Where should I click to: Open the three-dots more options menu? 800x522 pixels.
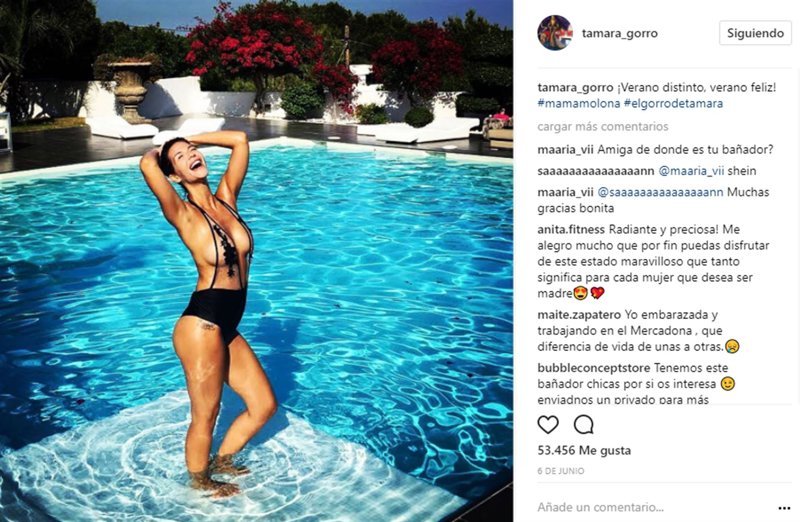[784, 508]
